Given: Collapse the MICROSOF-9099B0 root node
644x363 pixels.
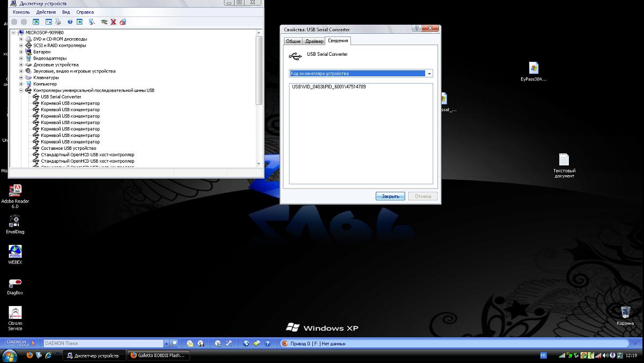Looking at the screenshot, I should [14, 32].
